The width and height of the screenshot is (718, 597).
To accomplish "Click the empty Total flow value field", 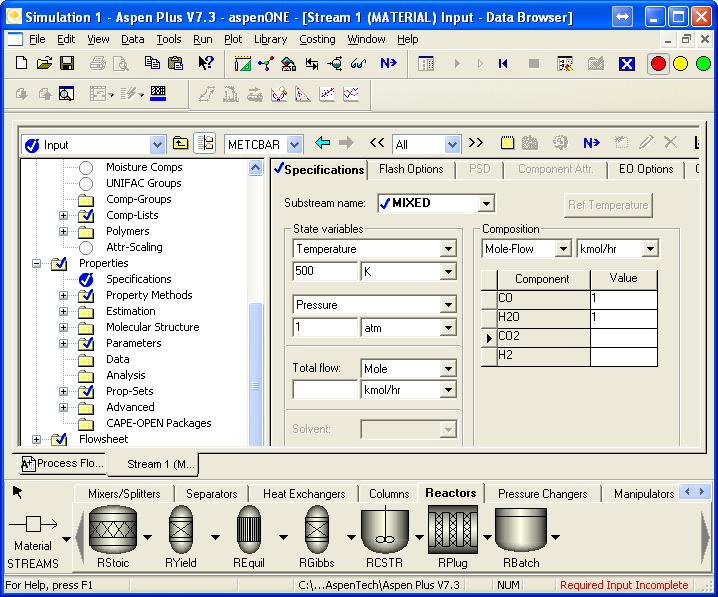I will click(x=325, y=389).
